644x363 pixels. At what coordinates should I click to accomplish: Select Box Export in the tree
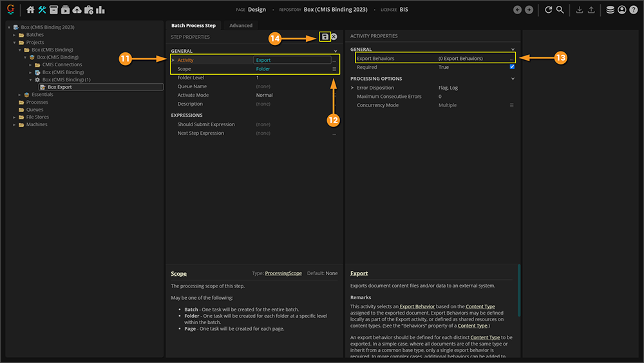(x=60, y=87)
